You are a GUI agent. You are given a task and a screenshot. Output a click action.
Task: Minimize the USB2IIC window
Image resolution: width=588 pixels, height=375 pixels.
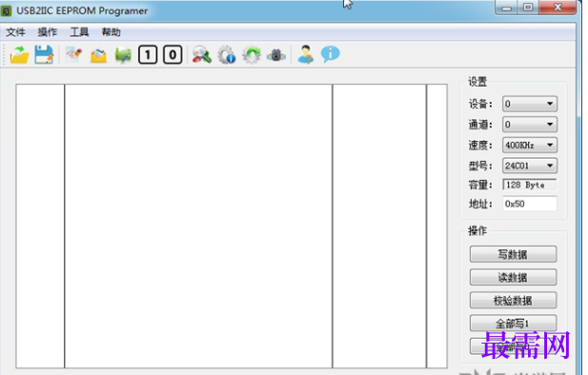point(506,8)
